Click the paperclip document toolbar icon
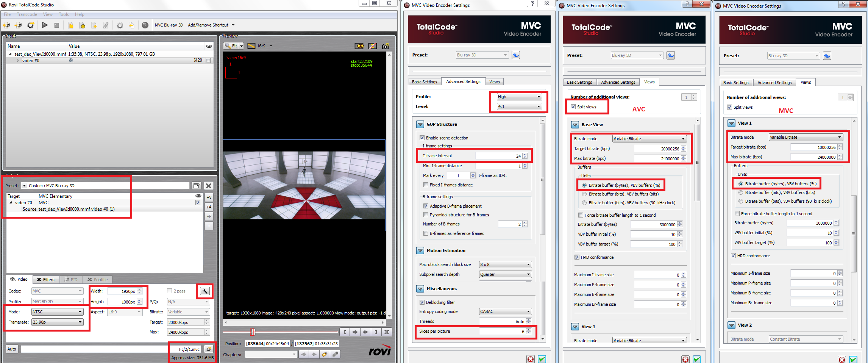Image resolution: width=868 pixels, height=363 pixels. (106, 25)
